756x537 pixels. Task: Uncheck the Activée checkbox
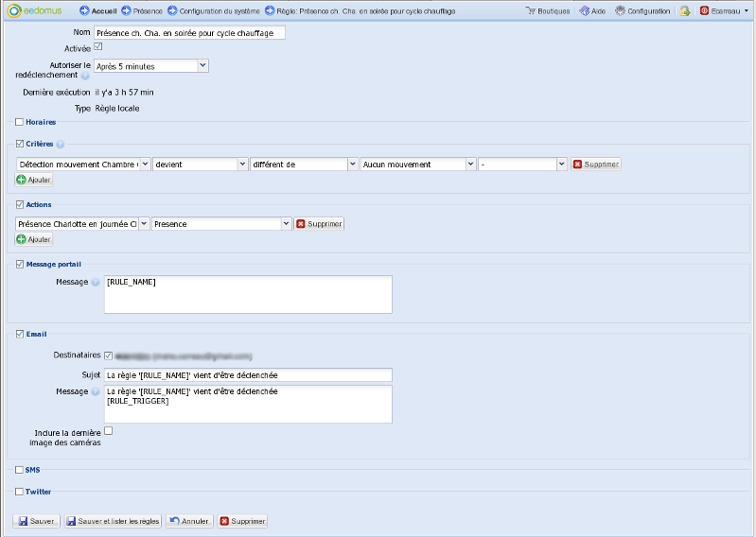(98, 46)
